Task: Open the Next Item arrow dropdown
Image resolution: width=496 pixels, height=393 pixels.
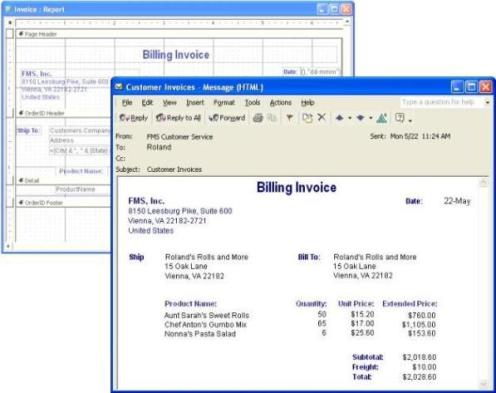Action: pos(371,118)
